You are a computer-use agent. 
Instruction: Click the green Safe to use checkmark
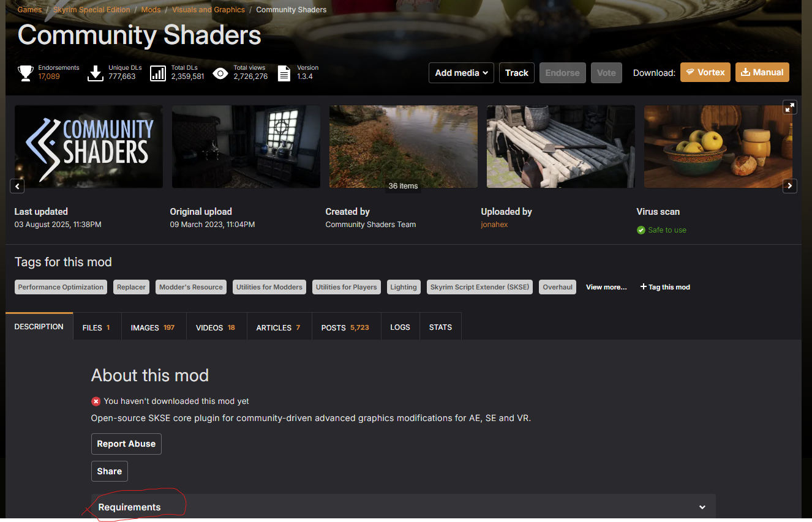pyautogui.click(x=641, y=230)
